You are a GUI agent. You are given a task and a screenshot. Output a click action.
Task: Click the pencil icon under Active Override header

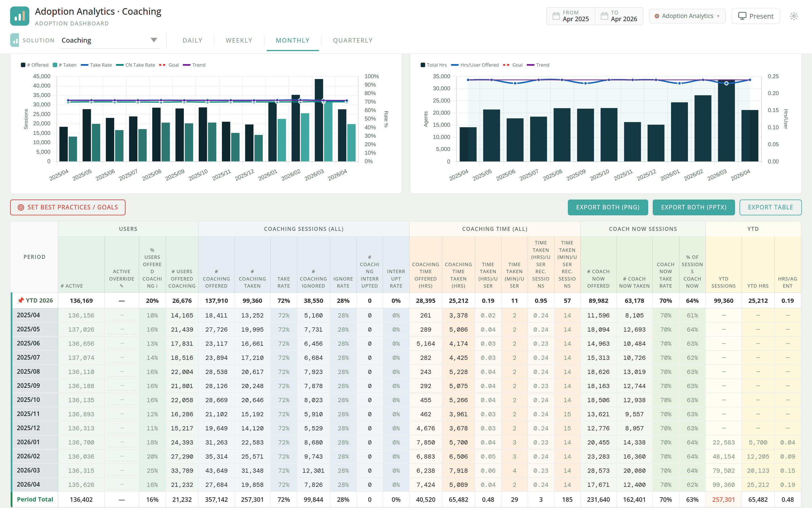coord(122,286)
